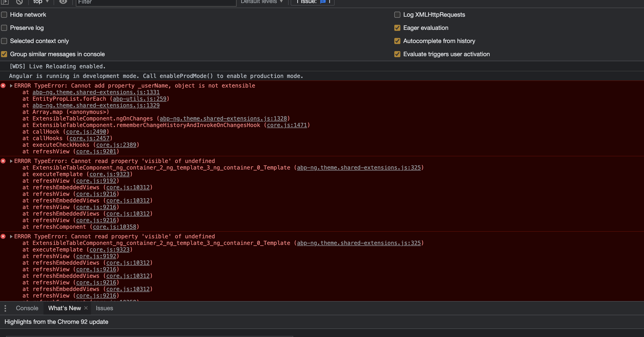This screenshot has width=644, height=337.
Task: Click the clear console icon
Action: coord(19,2)
